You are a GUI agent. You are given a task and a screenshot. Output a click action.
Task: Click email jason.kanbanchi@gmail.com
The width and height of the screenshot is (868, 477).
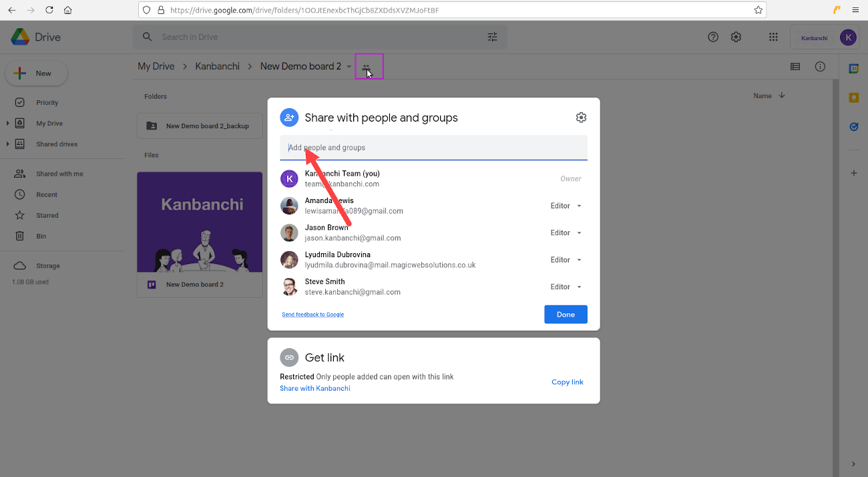coord(353,238)
